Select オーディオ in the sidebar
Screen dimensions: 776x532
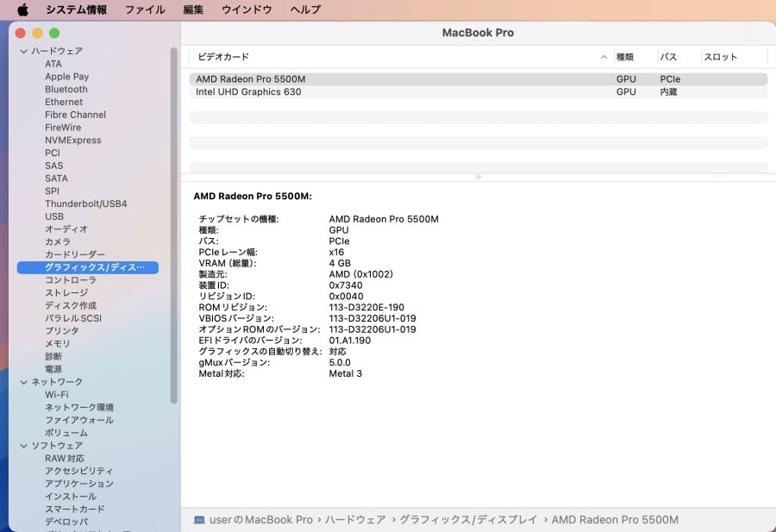coord(66,229)
